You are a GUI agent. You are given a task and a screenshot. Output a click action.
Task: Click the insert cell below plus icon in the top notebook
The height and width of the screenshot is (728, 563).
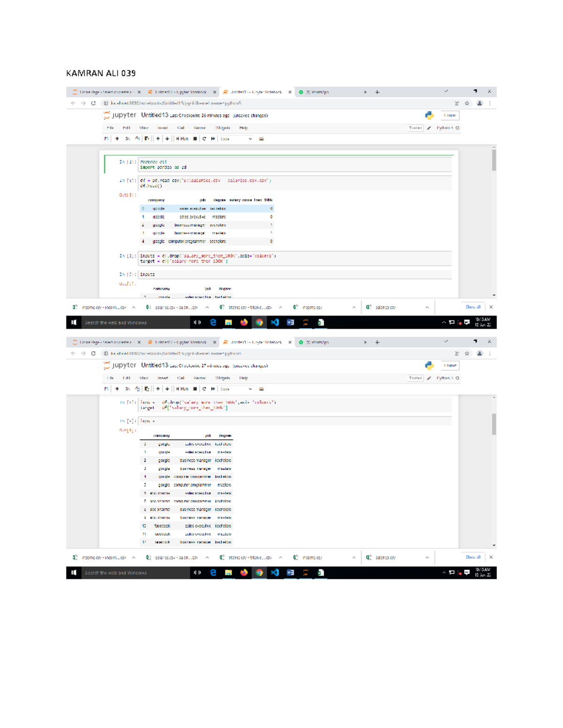click(x=117, y=139)
